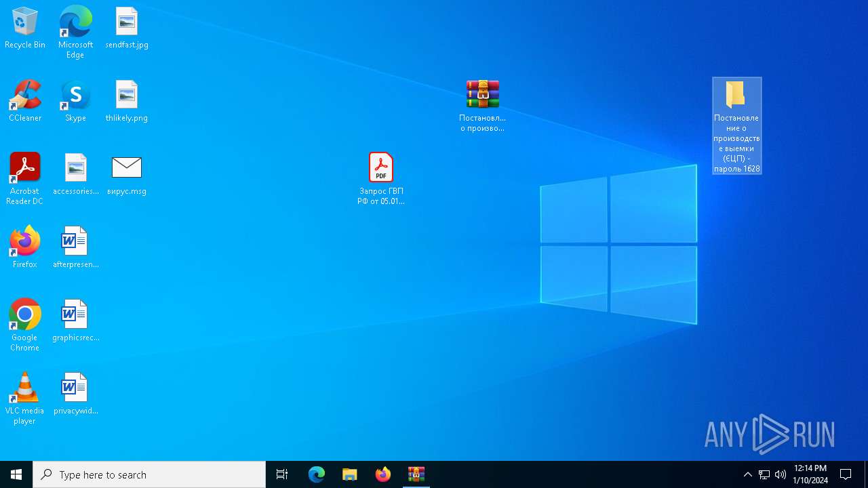Select the Запрос ГВП РФ PDF file

(x=381, y=179)
